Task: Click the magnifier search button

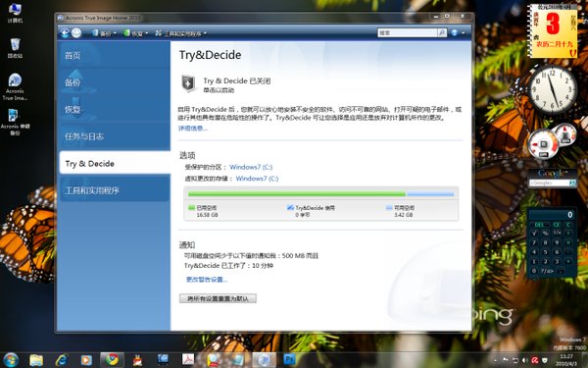Action: point(442,33)
